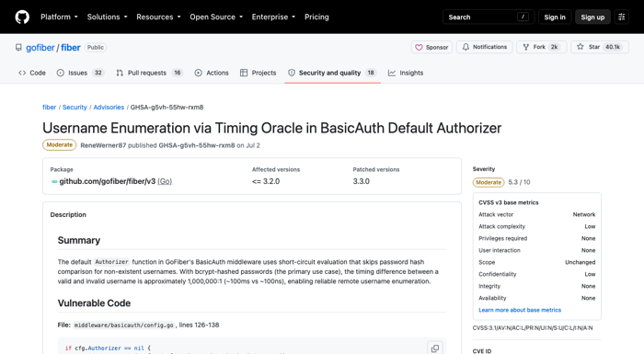
Task: Select the affected versions <= 3.2.0
Action: click(266, 181)
